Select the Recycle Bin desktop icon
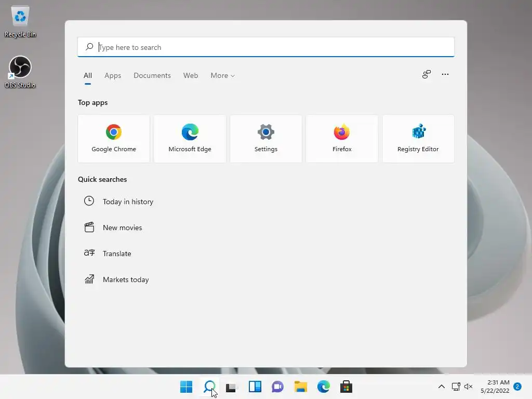This screenshot has height=399, width=532. pyautogui.click(x=20, y=22)
